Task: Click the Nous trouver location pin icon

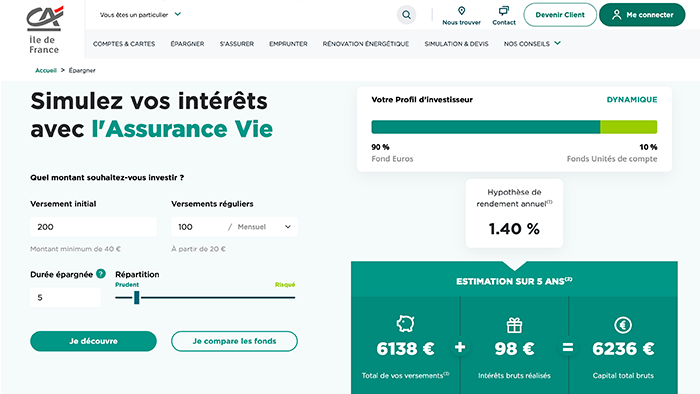Action: pyautogui.click(x=461, y=11)
